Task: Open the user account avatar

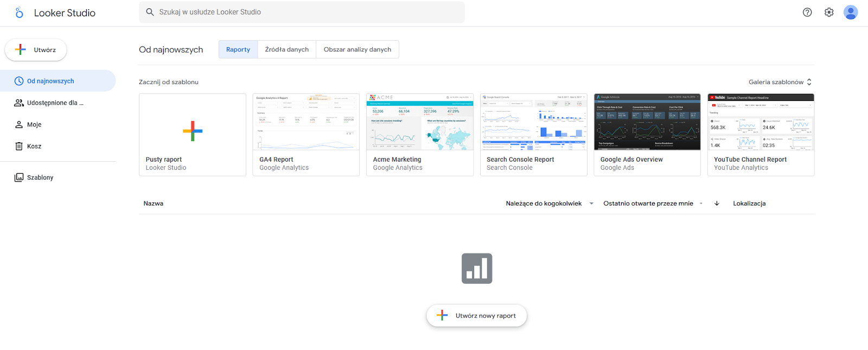Action: 851,12
